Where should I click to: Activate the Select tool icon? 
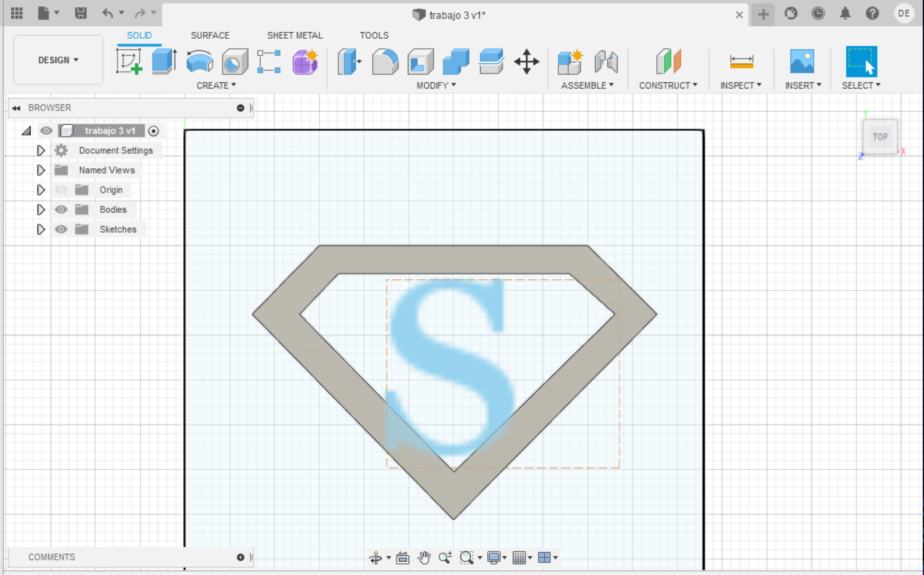pos(861,62)
